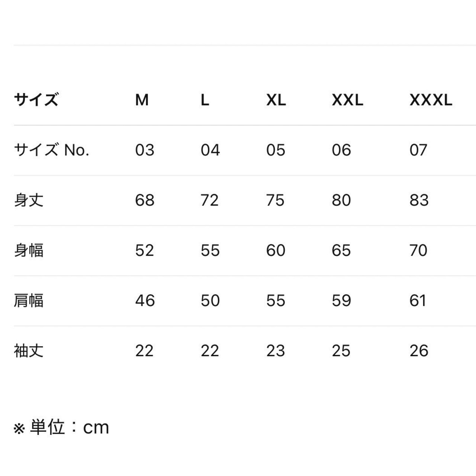The height and width of the screenshot is (476, 476).
Task: Select the 身幅 row label
Action: [29, 250]
